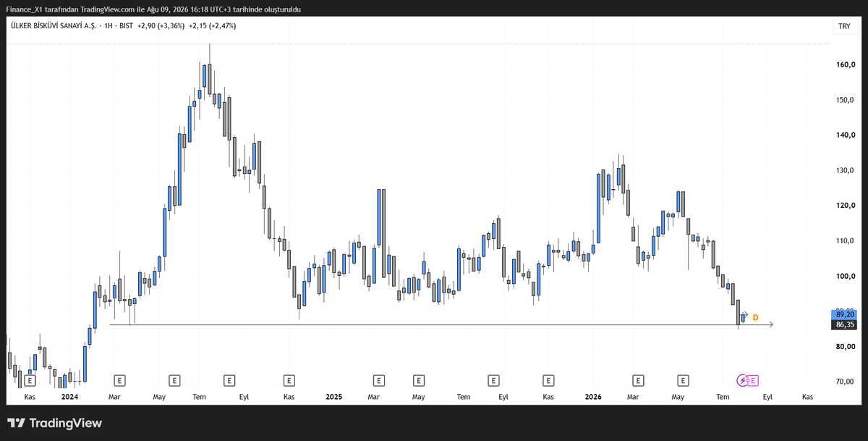
Task: Click the TradingView logo
Action: 55,423
